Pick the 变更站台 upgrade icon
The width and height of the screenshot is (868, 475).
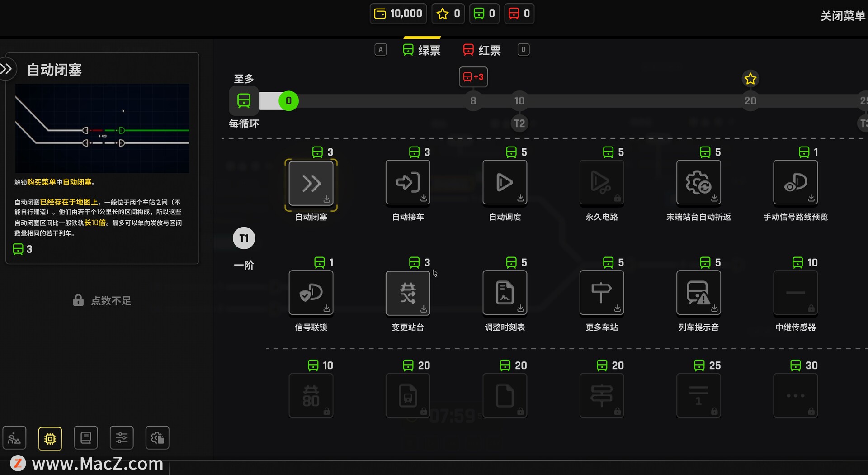[408, 293]
